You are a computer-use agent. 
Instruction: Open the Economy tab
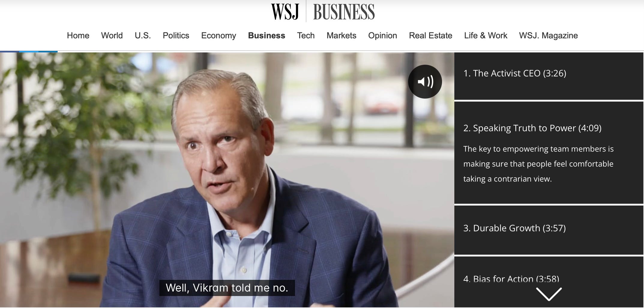[218, 35]
